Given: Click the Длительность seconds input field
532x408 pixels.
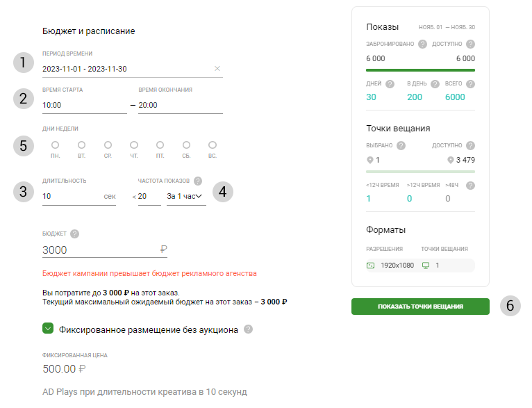Looking at the screenshot, I should pyautogui.click(x=69, y=197).
